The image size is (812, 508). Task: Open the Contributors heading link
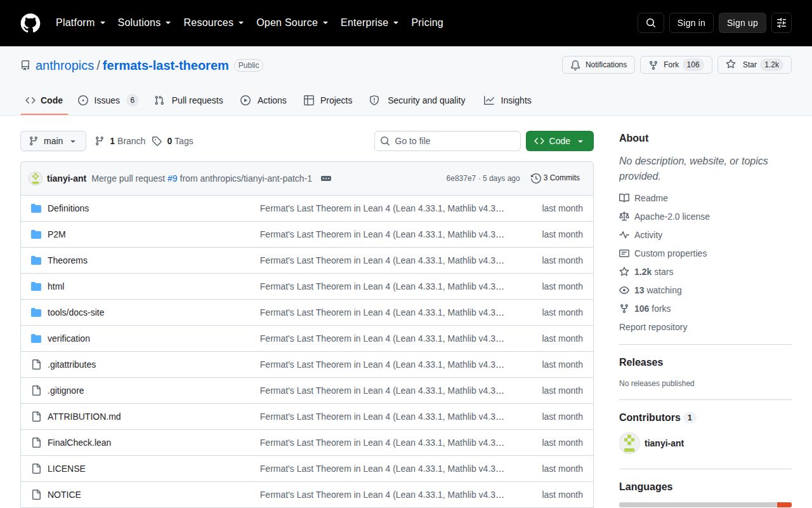657,417
